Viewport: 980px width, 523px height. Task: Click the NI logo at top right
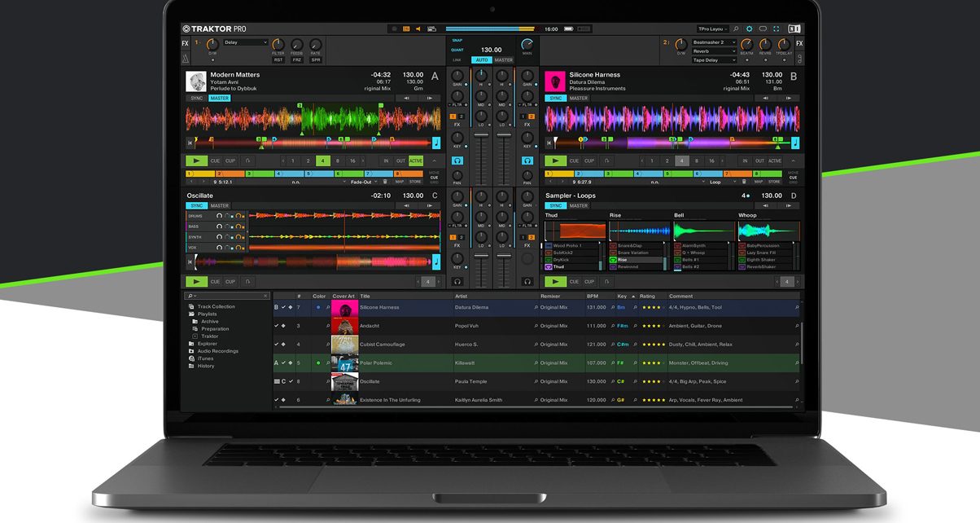tap(794, 29)
